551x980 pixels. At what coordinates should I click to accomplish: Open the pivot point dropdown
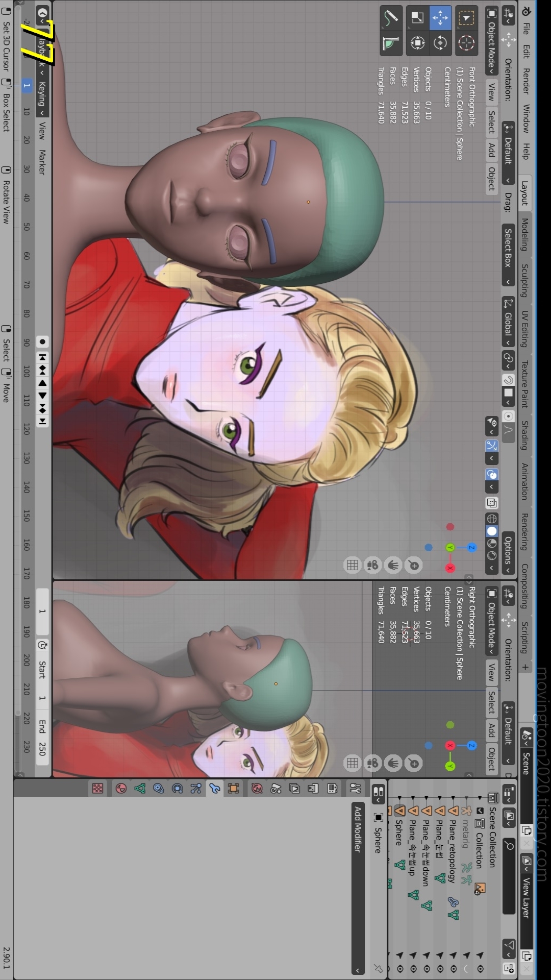point(508,360)
